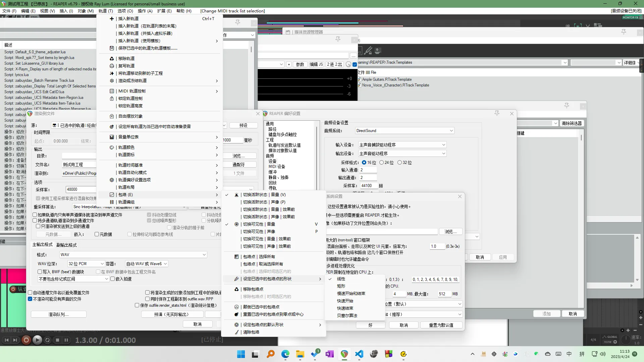Enable 将多通道轨道渲染到多通道文件 checkbox

click(x=35, y=221)
